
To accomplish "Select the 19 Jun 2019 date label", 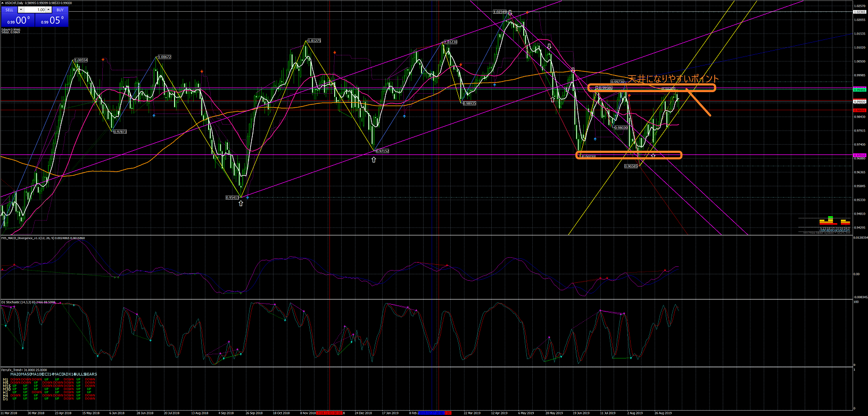I will 581,413.
